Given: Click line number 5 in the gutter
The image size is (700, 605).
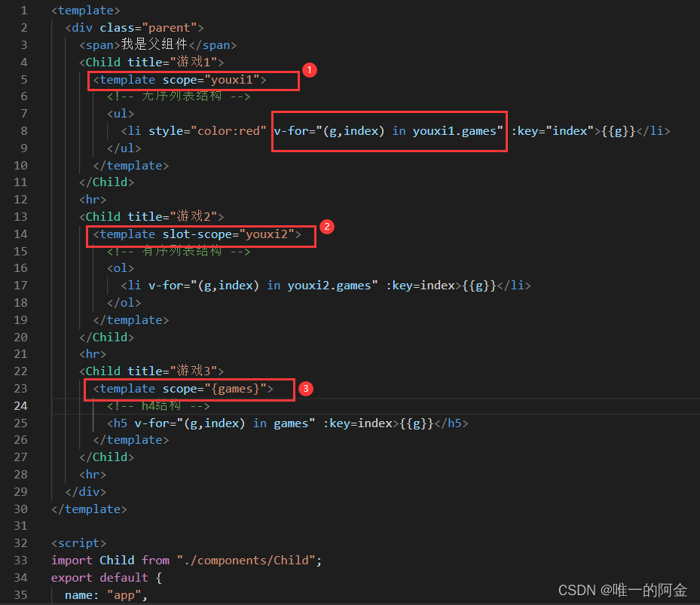Looking at the screenshot, I should (23, 79).
